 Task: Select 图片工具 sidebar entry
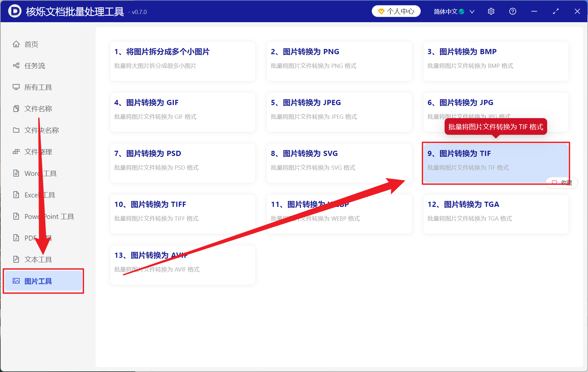pyautogui.click(x=43, y=281)
